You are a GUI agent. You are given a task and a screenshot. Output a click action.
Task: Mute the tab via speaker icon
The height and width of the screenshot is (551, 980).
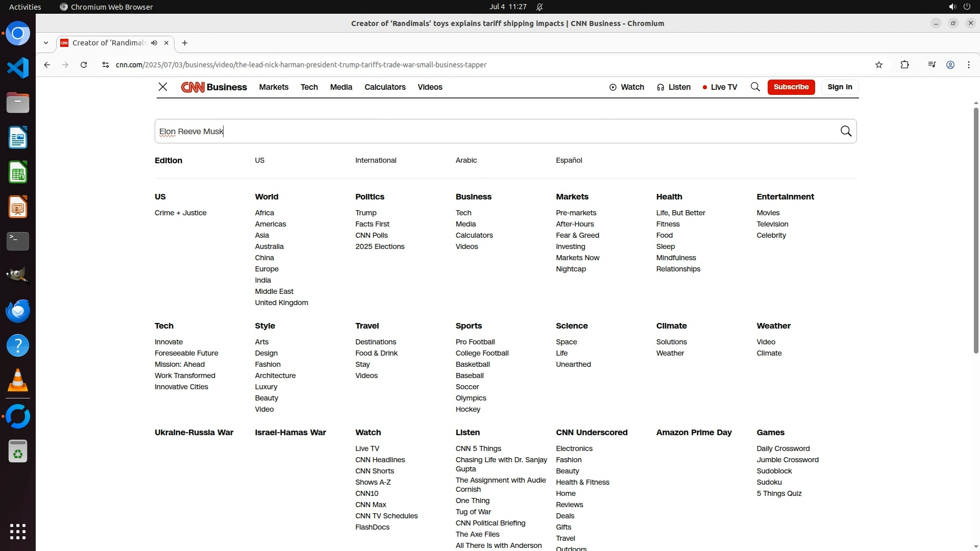(x=154, y=43)
